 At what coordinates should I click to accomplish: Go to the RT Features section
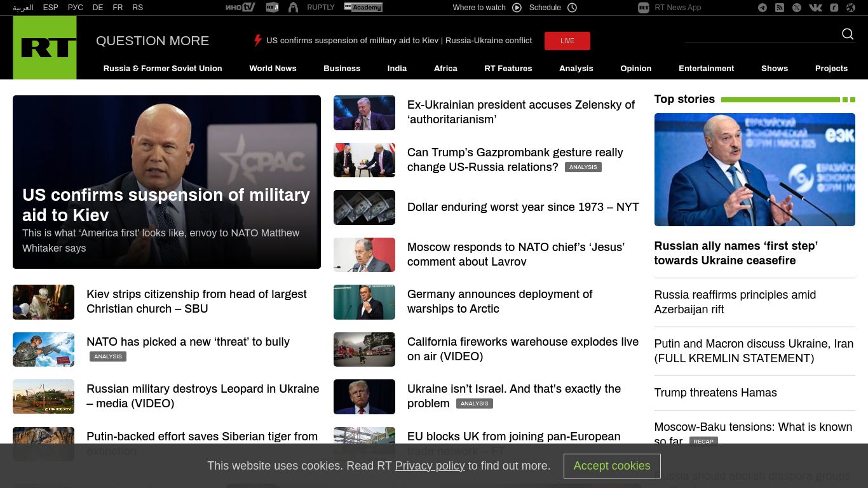pos(508,68)
